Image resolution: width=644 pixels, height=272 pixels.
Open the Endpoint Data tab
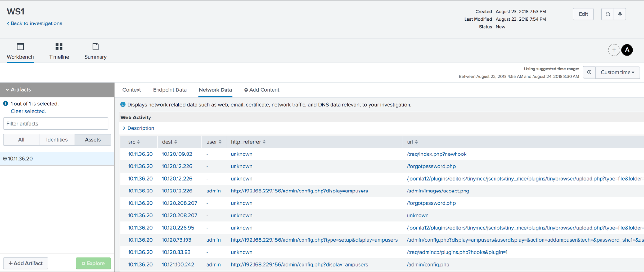(x=170, y=90)
